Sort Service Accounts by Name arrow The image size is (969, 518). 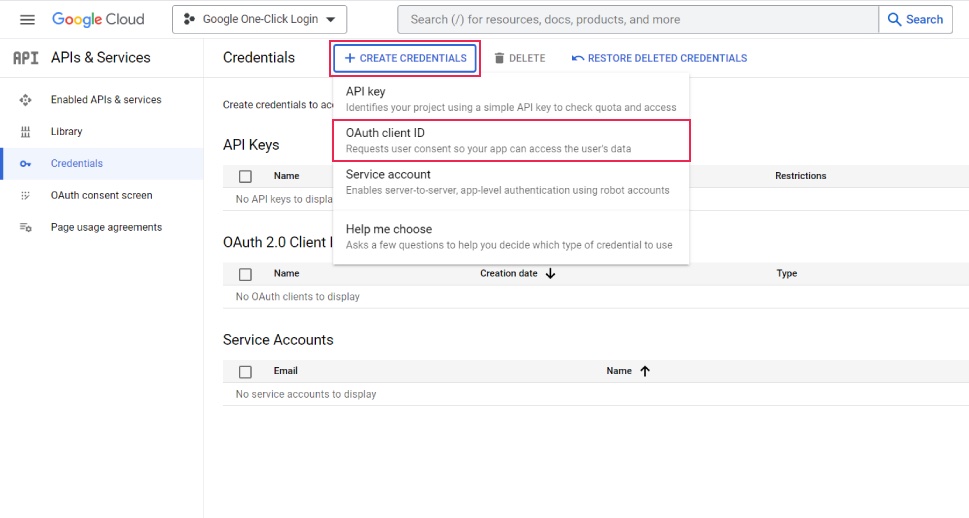point(645,371)
